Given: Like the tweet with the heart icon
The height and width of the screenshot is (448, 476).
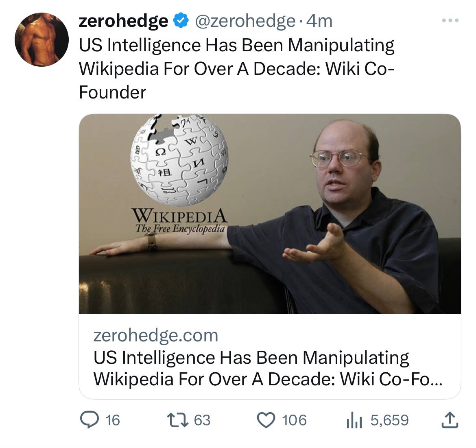Looking at the screenshot, I should pos(266,420).
